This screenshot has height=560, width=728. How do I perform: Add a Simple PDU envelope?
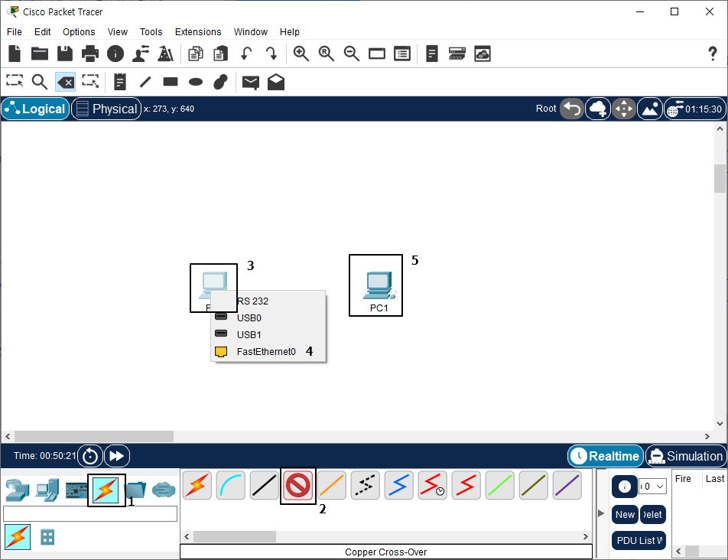coord(251,83)
